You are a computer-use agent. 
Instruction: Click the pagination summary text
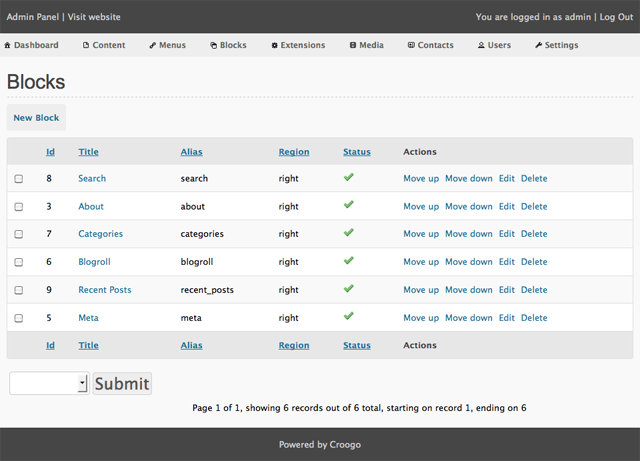359,408
